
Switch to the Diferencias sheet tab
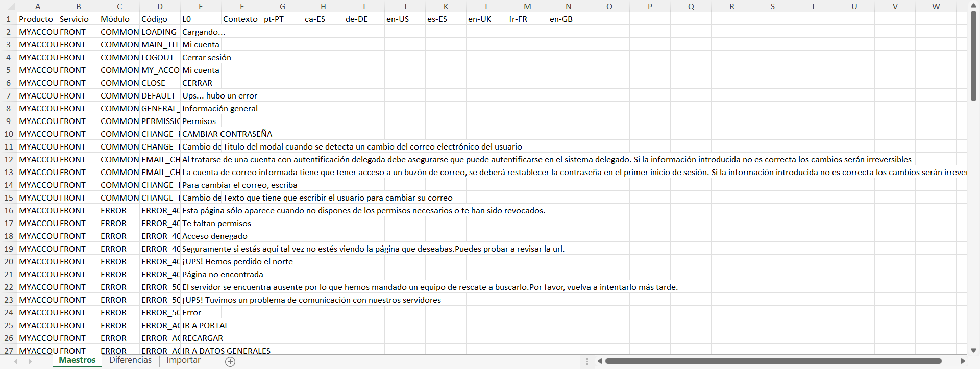[x=131, y=360]
